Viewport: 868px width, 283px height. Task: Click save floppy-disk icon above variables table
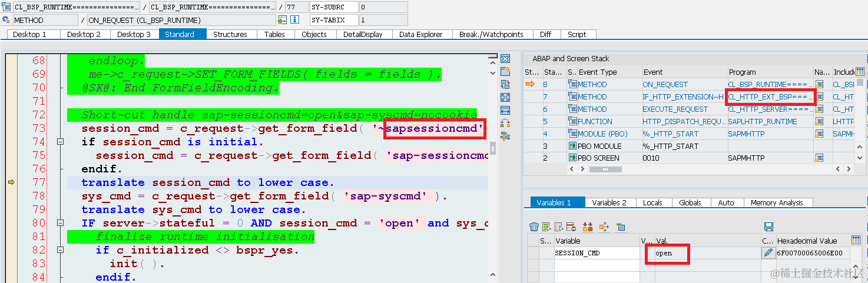point(768,227)
